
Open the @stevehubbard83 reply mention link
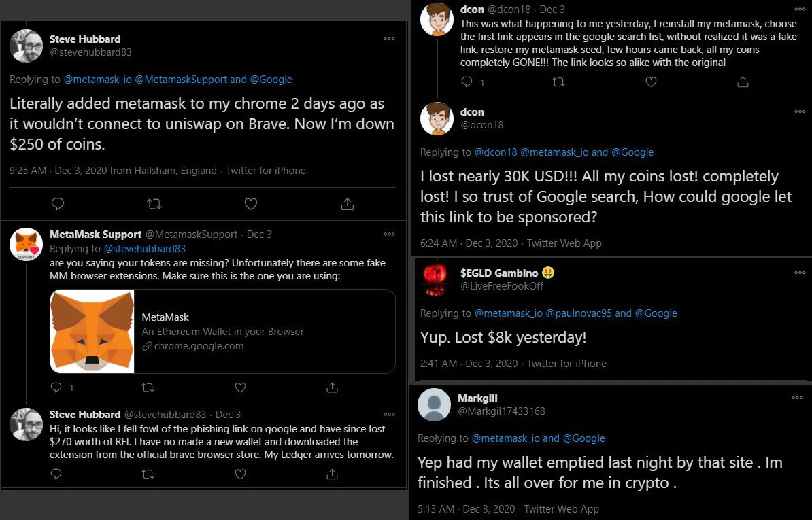click(144, 248)
